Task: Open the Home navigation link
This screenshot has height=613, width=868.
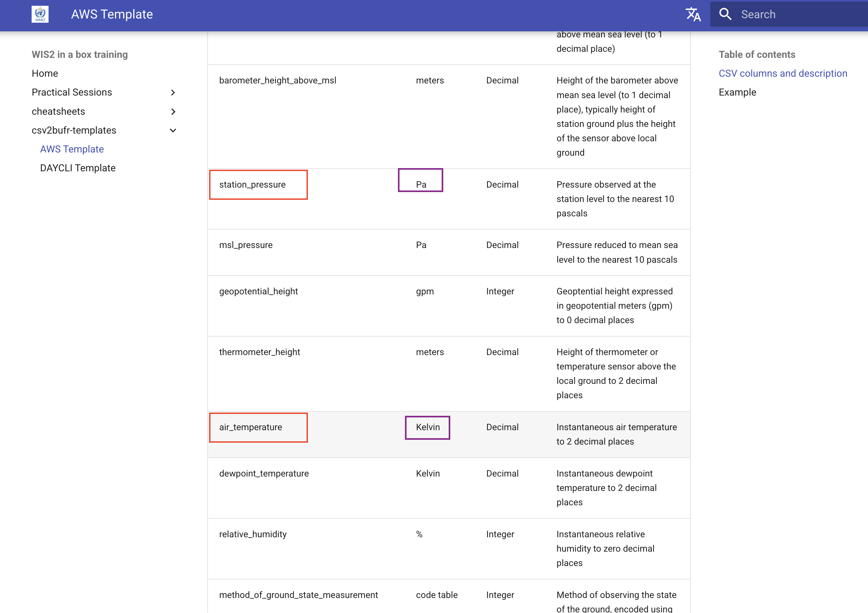Action: [45, 74]
